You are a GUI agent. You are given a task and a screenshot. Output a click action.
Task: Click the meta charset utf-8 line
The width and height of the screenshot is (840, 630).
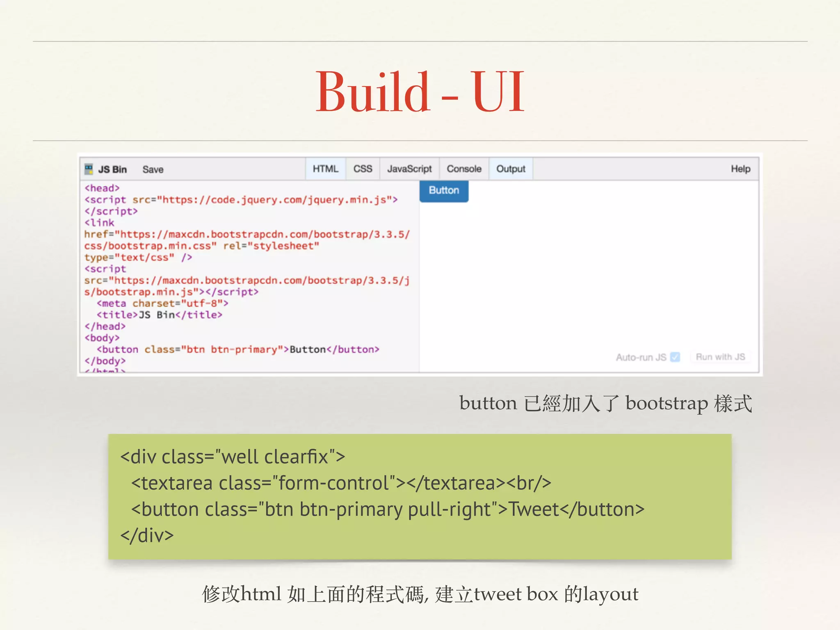point(162,304)
